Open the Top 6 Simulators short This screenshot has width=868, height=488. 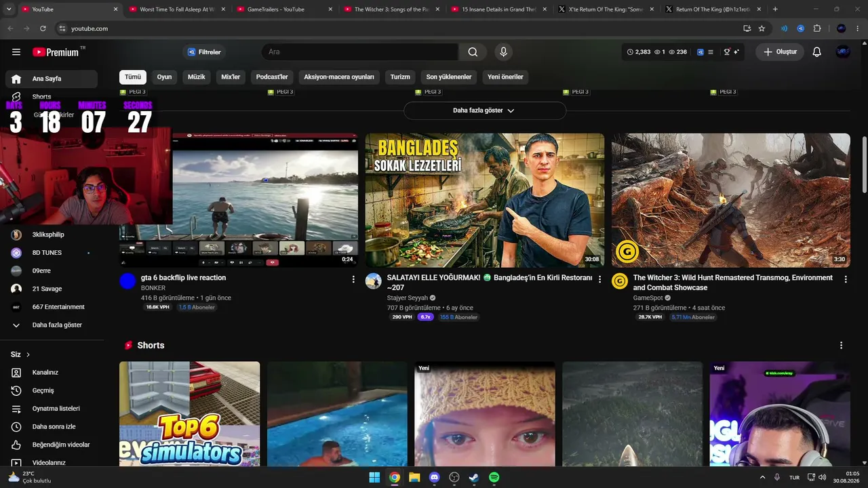pos(189,413)
